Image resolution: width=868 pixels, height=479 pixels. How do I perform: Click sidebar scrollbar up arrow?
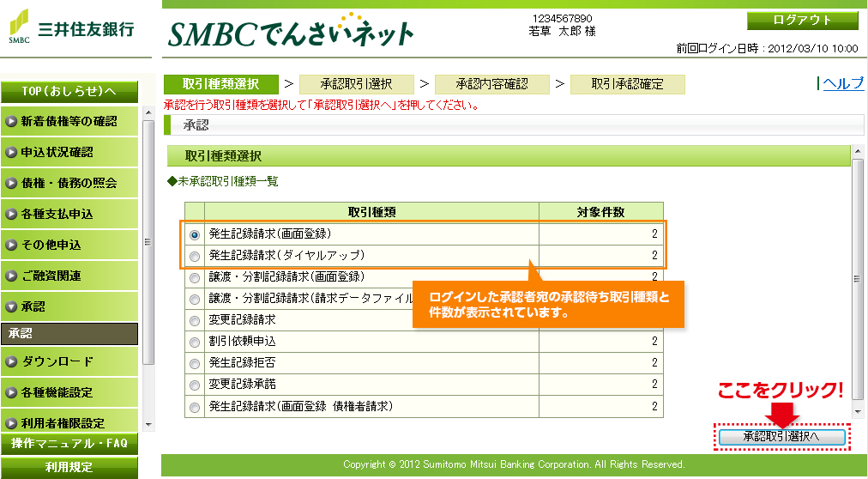148,112
